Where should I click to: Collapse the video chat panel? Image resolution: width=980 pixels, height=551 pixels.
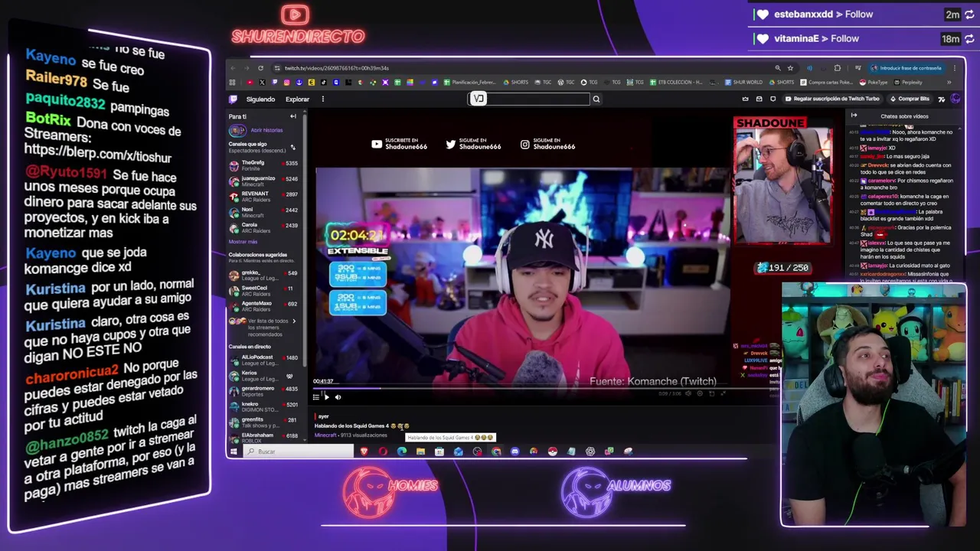coord(854,116)
